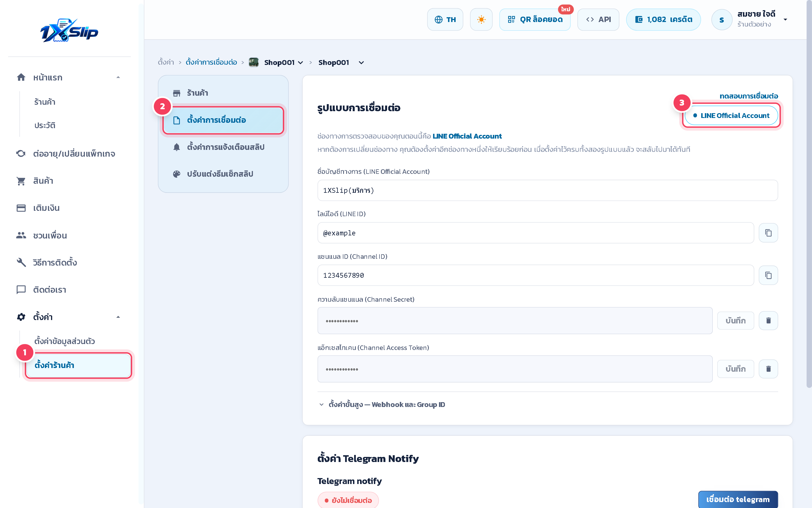Open ตั้งค่าข้อมูลส่วนตัว
This screenshot has height=508, width=812.
point(64,341)
